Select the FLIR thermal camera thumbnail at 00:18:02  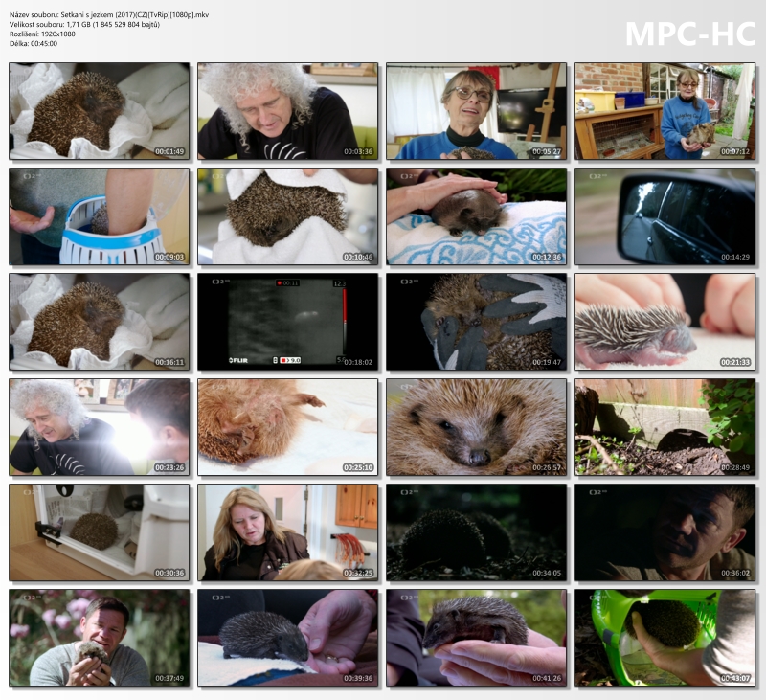tap(288, 322)
